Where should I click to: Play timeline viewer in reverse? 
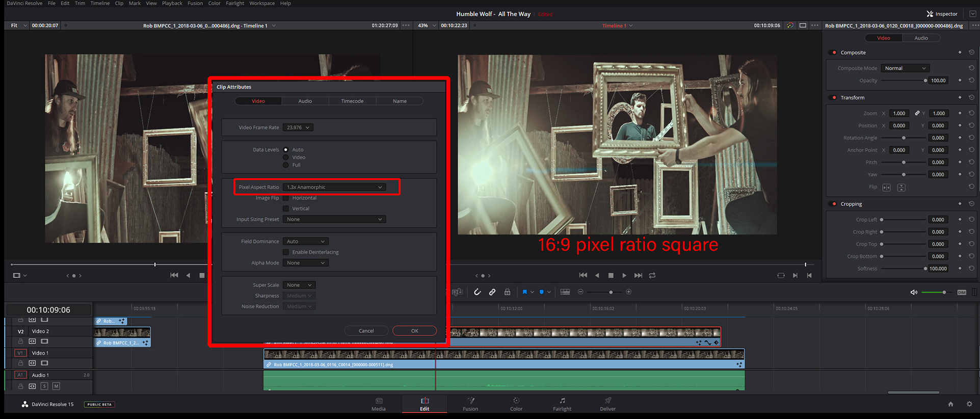597,275
